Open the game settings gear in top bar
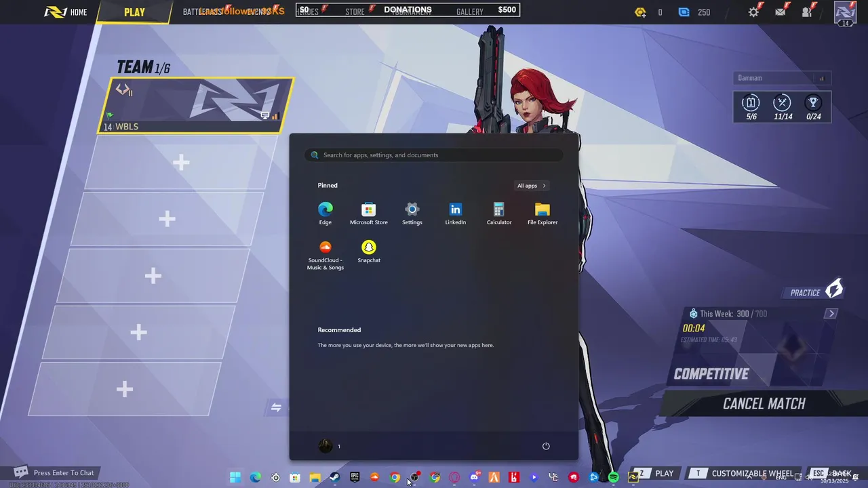 pyautogui.click(x=754, y=12)
